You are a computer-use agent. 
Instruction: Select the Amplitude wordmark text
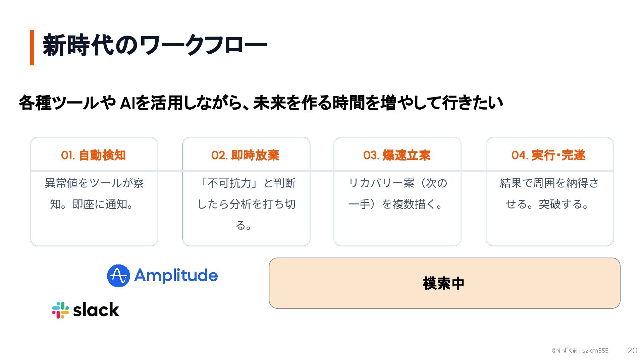(x=176, y=276)
